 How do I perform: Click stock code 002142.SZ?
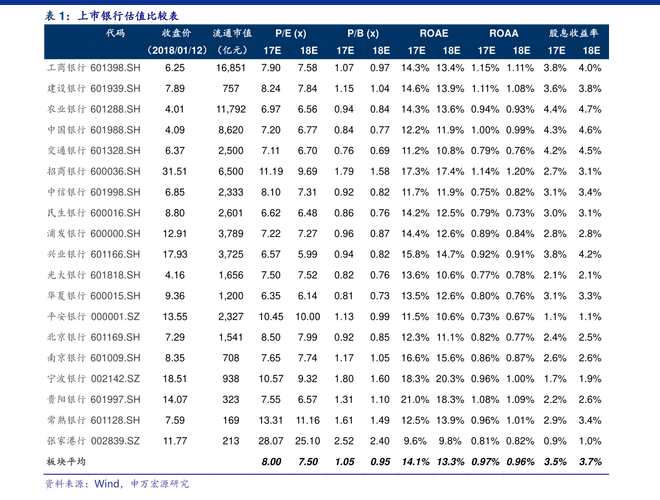click(x=115, y=379)
